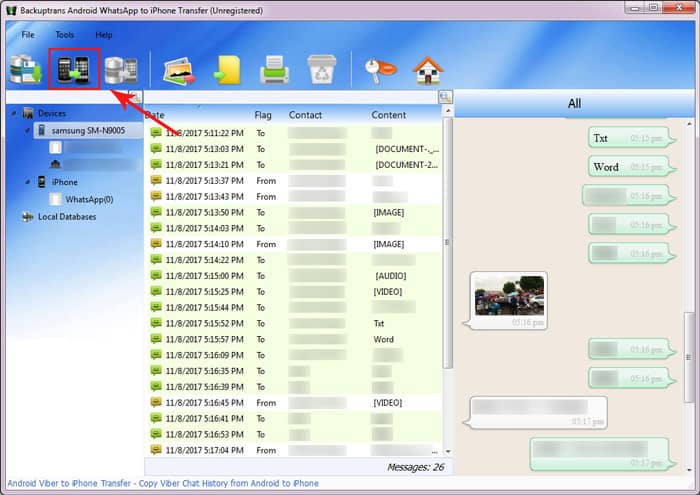Click the recycle bin delete icon
Image resolution: width=700 pixels, height=495 pixels.
[322, 69]
